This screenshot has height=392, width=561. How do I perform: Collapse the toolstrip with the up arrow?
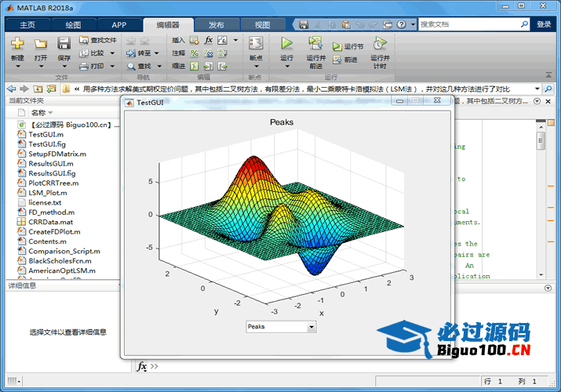548,74
